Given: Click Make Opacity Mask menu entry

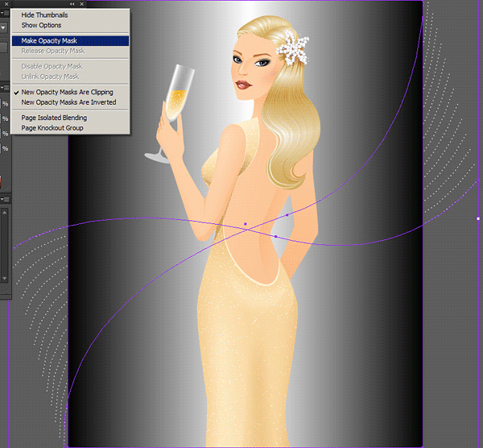Looking at the screenshot, I should point(54,40).
